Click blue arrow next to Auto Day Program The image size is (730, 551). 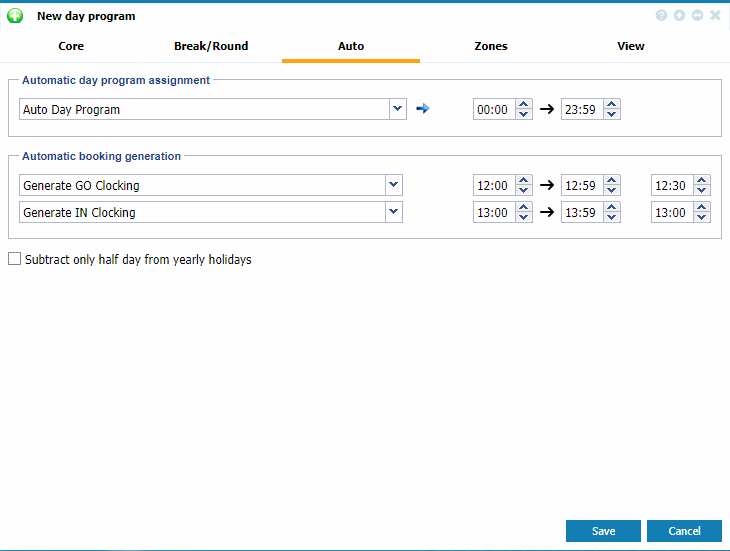tap(422, 109)
